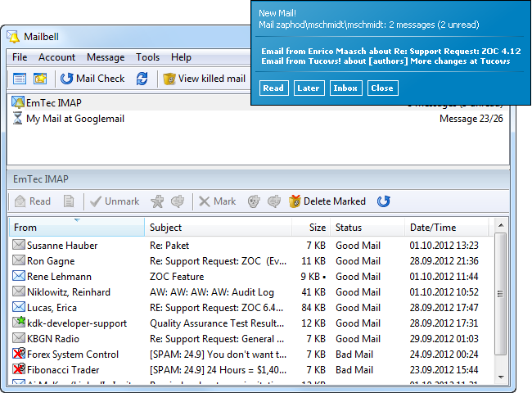Open View killed mail
The width and height of the screenshot is (532, 393).
pos(204,79)
